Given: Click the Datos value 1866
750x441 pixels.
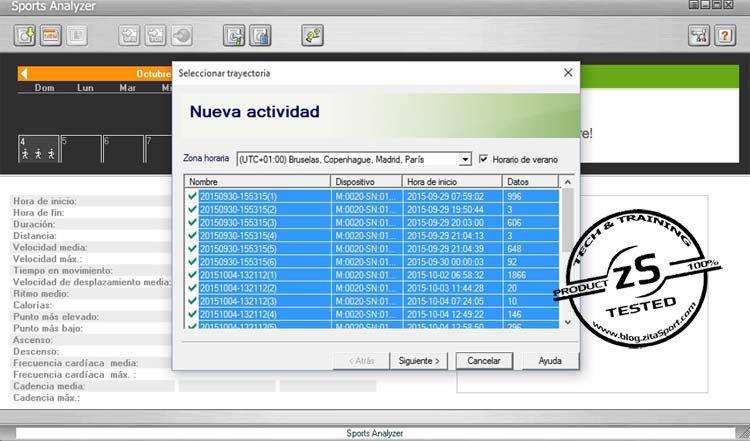Looking at the screenshot, I should [517, 276].
